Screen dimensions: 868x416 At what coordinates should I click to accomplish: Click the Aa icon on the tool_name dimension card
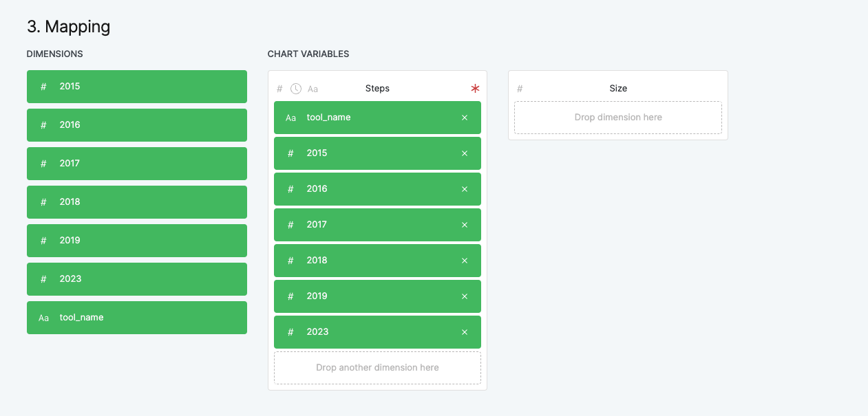pyautogui.click(x=43, y=318)
